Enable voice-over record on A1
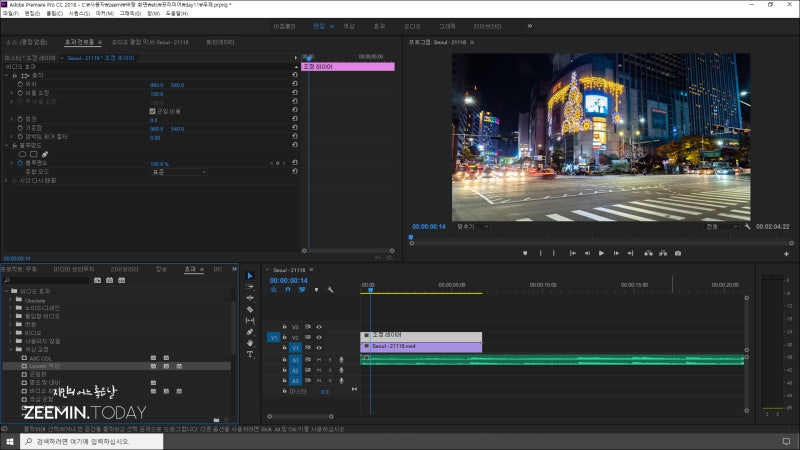 tap(341, 360)
